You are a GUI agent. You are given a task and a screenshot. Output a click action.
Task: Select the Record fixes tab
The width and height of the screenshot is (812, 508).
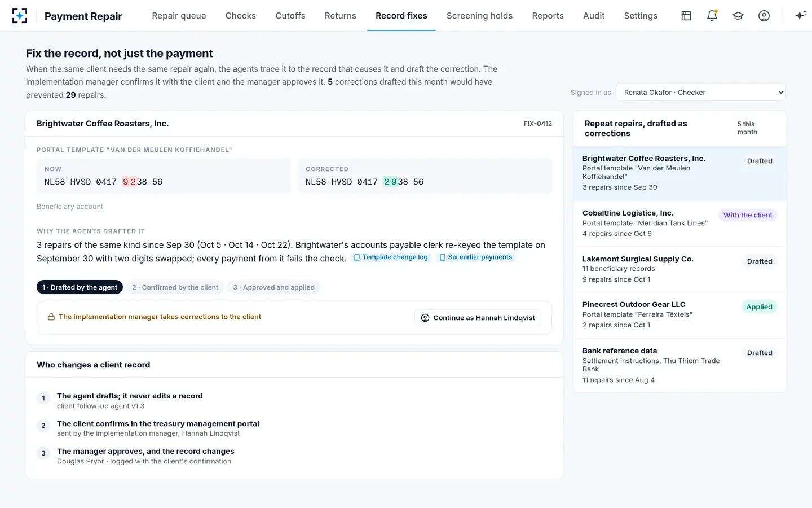pos(401,16)
